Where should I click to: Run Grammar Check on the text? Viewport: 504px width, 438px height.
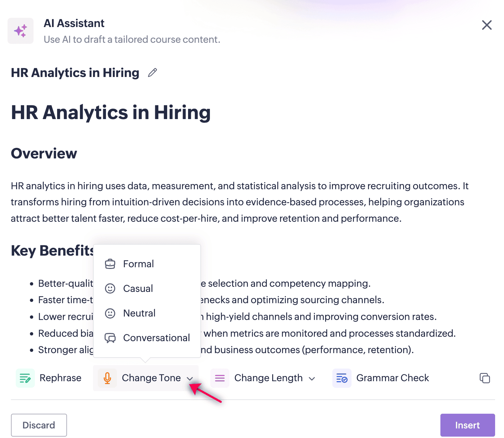(x=393, y=378)
